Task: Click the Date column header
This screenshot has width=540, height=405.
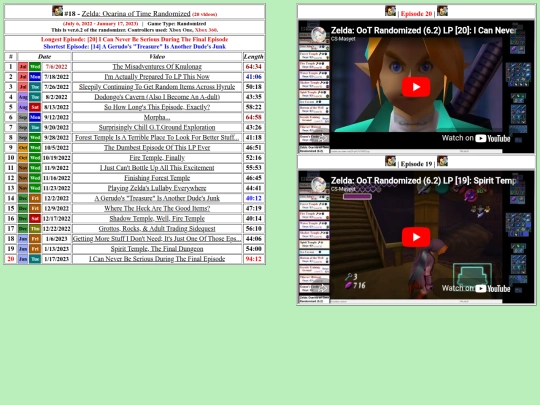Action: coord(44,56)
